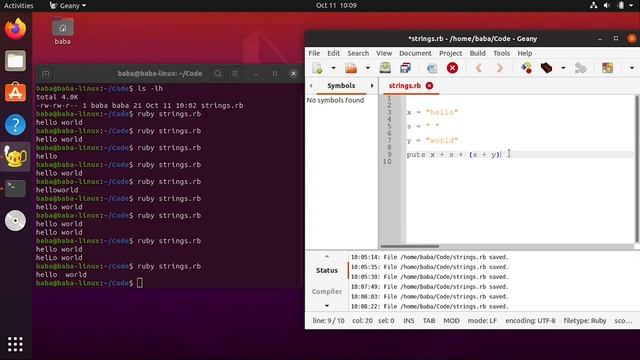
Task: Close the current file with red X toolbar icon
Action: coord(452,68)
